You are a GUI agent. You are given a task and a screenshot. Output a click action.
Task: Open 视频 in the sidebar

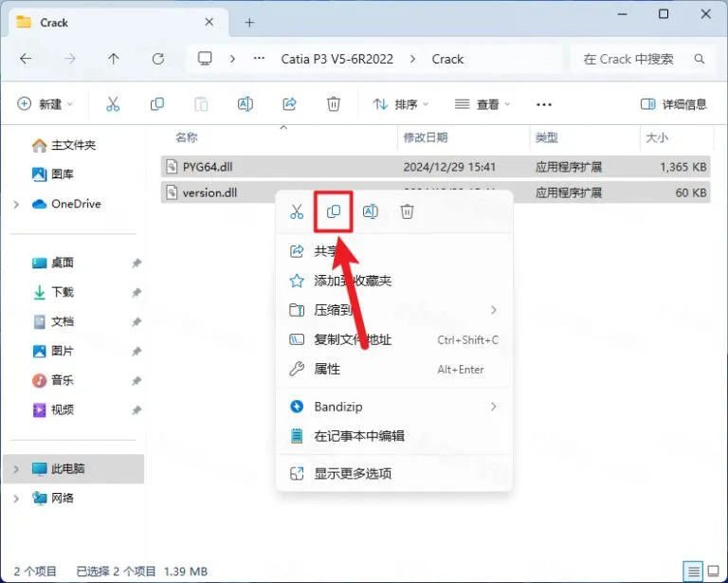52,410
